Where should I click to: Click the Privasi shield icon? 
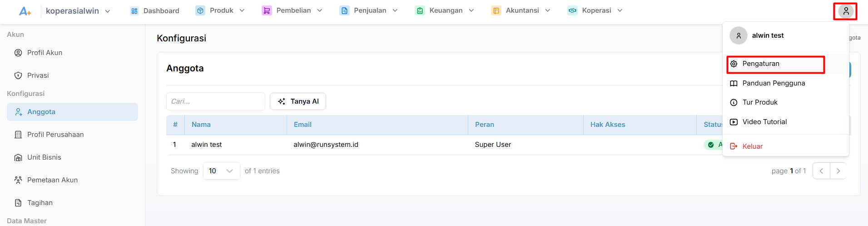(18, 75)
